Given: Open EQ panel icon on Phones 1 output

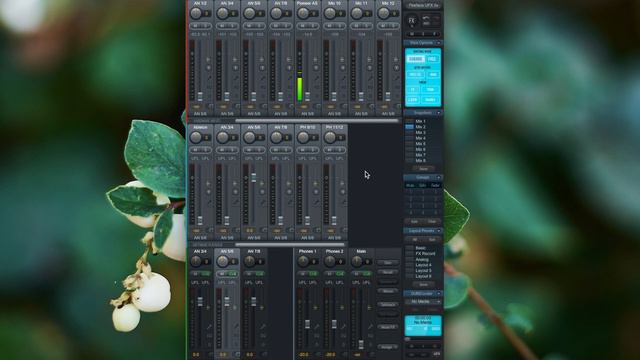Looking at the screenshot, I should pyautogui.click(x=316, y=336).
